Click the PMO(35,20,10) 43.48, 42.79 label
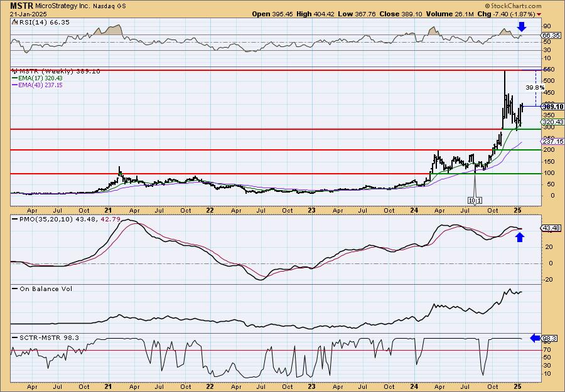565x392 pixels. pyautogui.click(x=69, y=219)
